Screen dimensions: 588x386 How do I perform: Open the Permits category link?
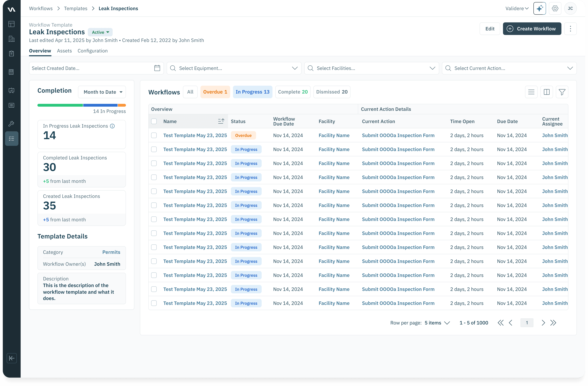click(x=111, y=252)
